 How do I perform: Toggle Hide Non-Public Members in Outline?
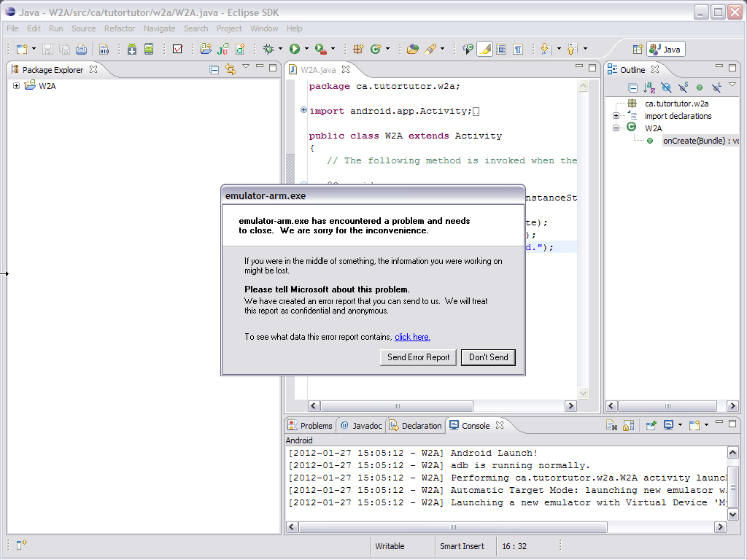pos(700,87)
